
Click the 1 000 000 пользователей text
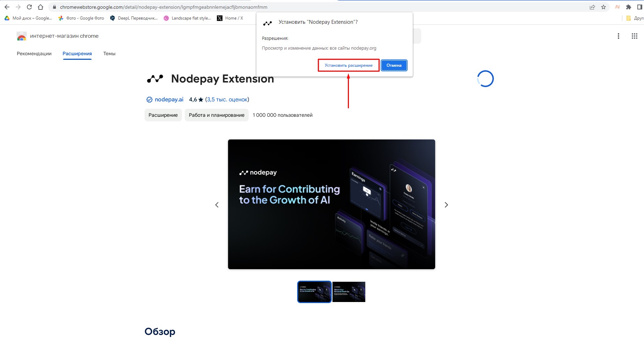(283, 115)
